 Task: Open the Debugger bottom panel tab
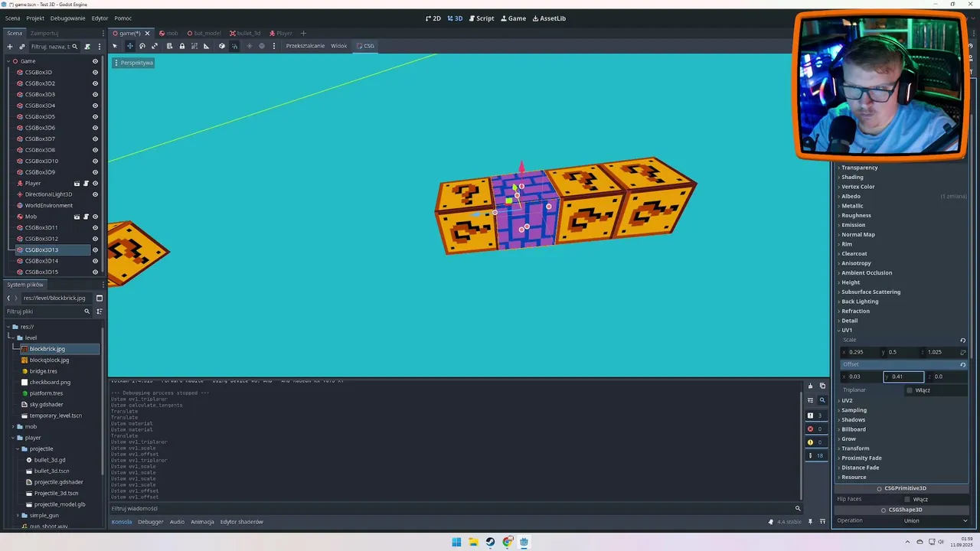[x=151, y=522]
